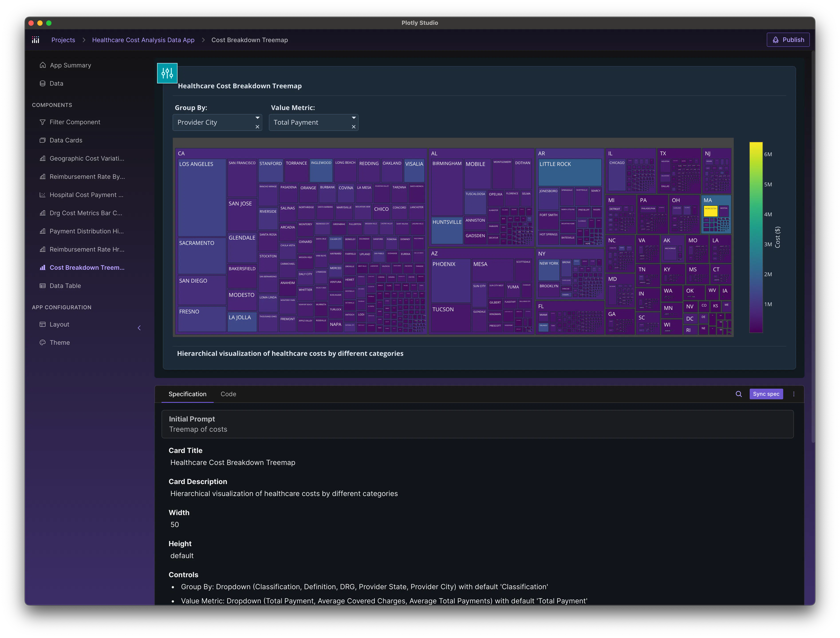This screenshot has height=638, width=840.
Task: Select the Filter Component funnel icon
Action: pyautogui.click(x=43, y=122)
